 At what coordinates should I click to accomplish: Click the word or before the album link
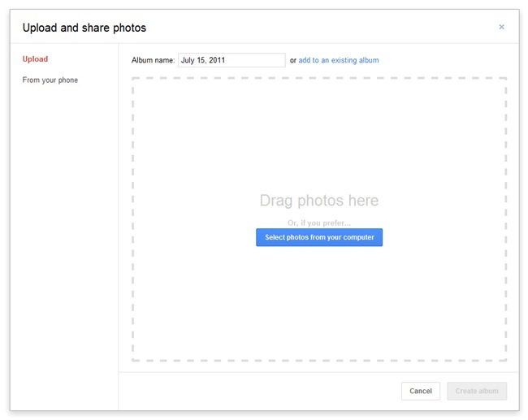pos(293,60)
